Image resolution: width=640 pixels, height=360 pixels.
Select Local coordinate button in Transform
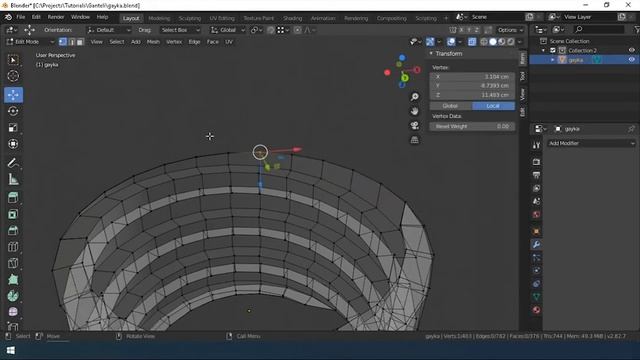point(493,106)
